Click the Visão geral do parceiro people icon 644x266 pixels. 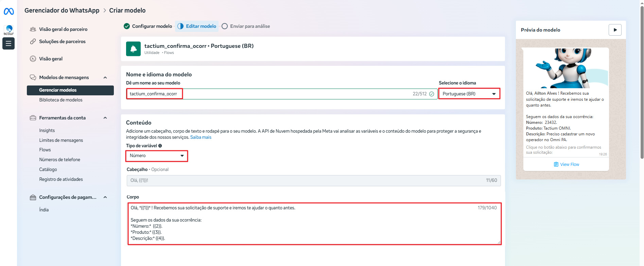(x=33, y=29)
